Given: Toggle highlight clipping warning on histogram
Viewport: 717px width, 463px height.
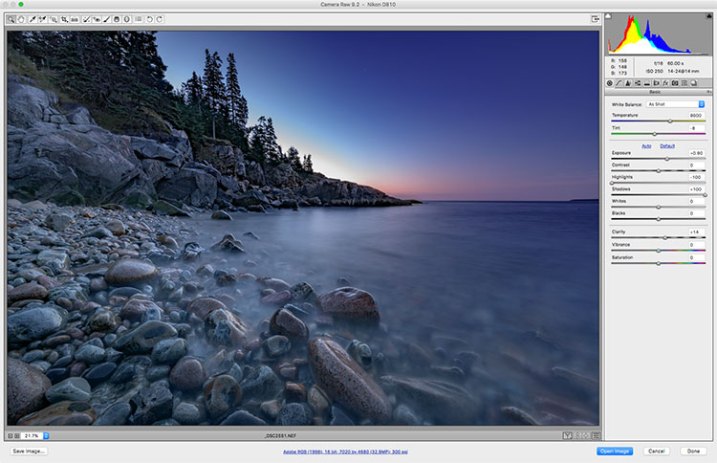Looking at the screenshot, I should [x=709, y=16].
